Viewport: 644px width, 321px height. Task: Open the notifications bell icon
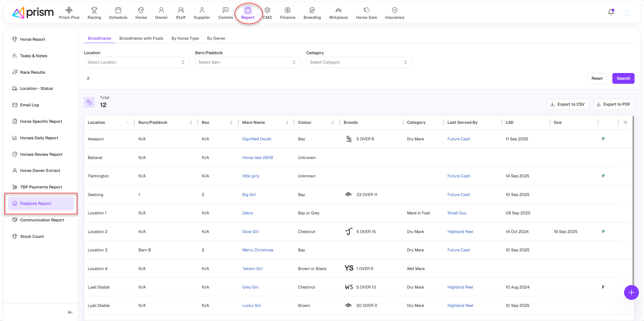point(611,12)
